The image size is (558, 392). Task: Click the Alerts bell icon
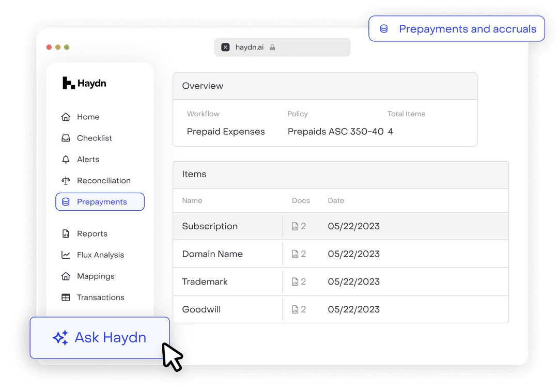[66, 160]
